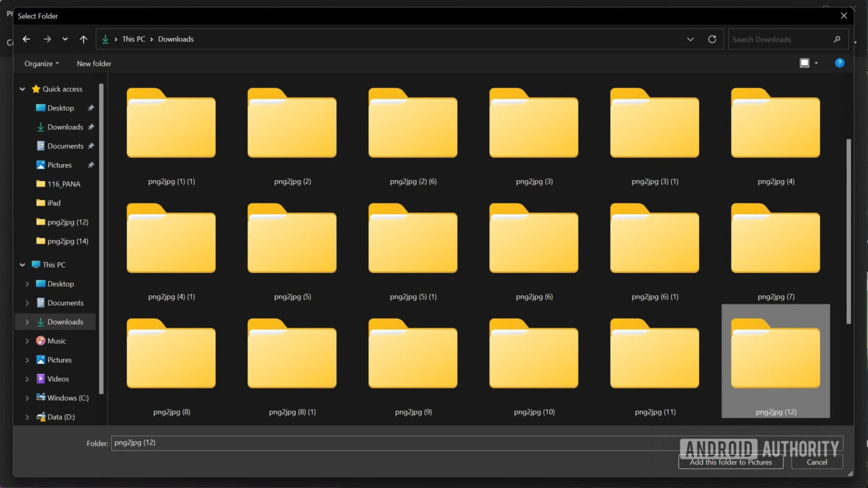Open the Organize dropdown menu
This screenshot has height=488, width=868.
[x=41, y=63]
